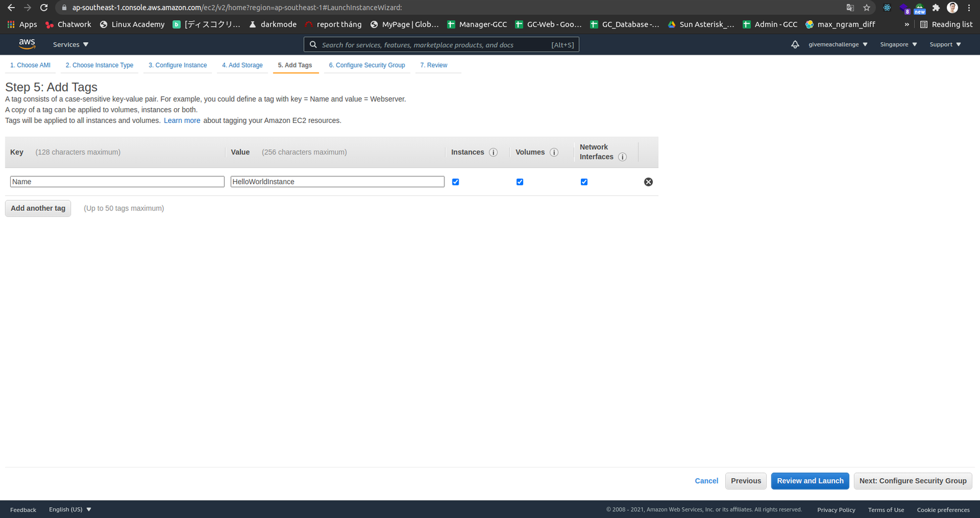
Task: Click the Cancel link
Action: (x=707, y=481)
